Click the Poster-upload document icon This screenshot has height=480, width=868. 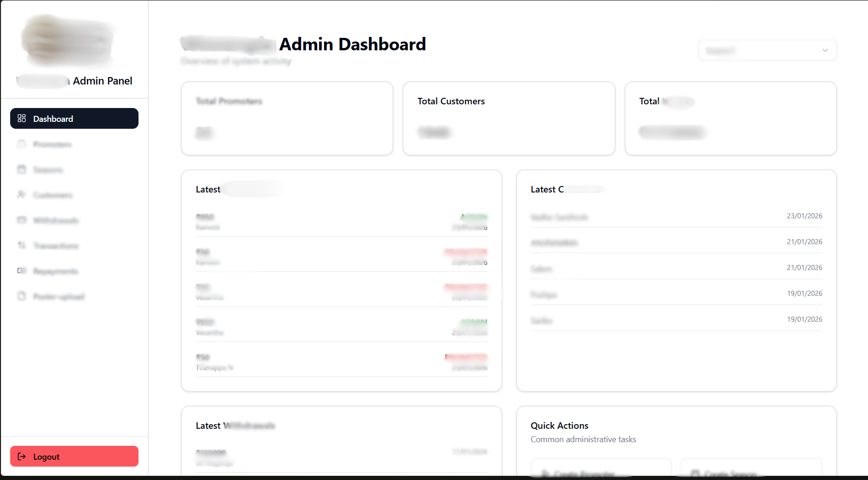tap(22, 296)
